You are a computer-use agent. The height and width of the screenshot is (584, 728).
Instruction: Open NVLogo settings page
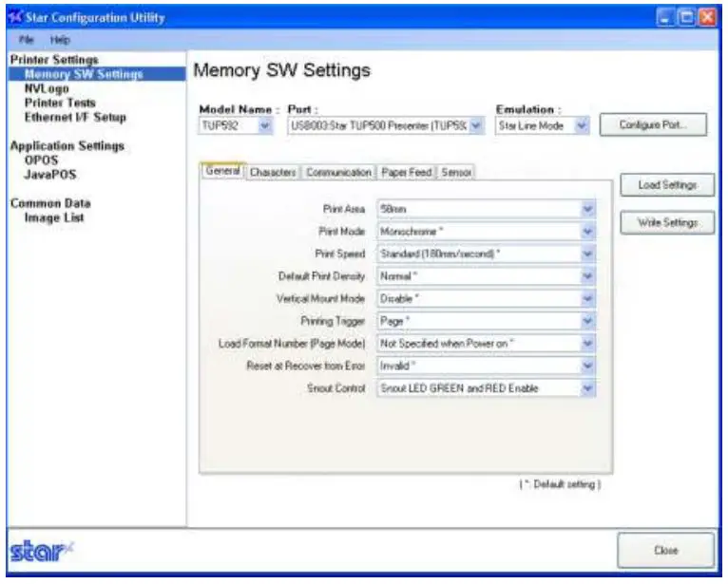[x=47, y=88]
